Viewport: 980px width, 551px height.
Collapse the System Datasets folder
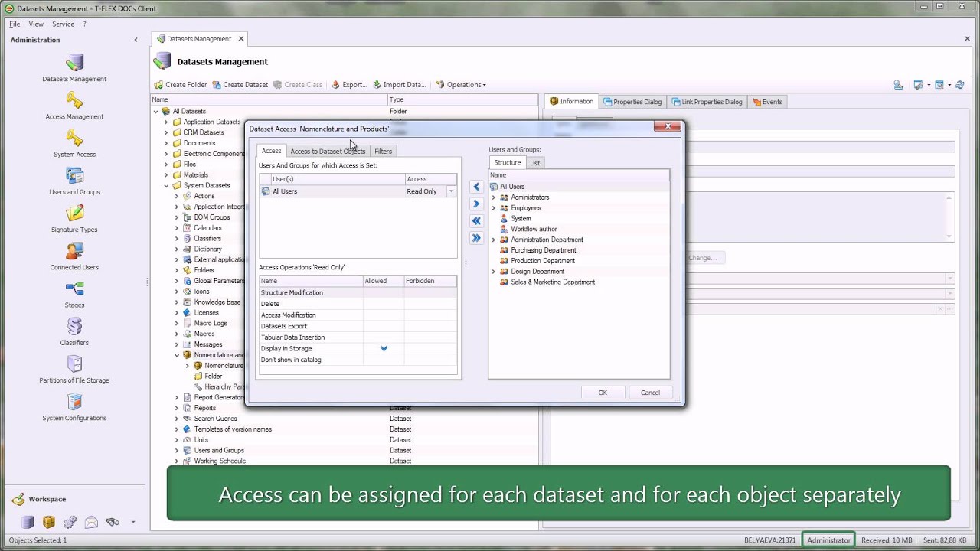pos(166,185)
